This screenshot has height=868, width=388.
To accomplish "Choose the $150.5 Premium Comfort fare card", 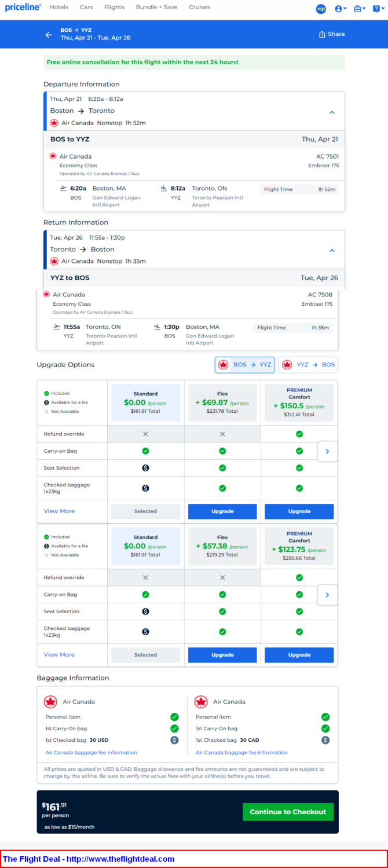I will [x=299, y=402].
